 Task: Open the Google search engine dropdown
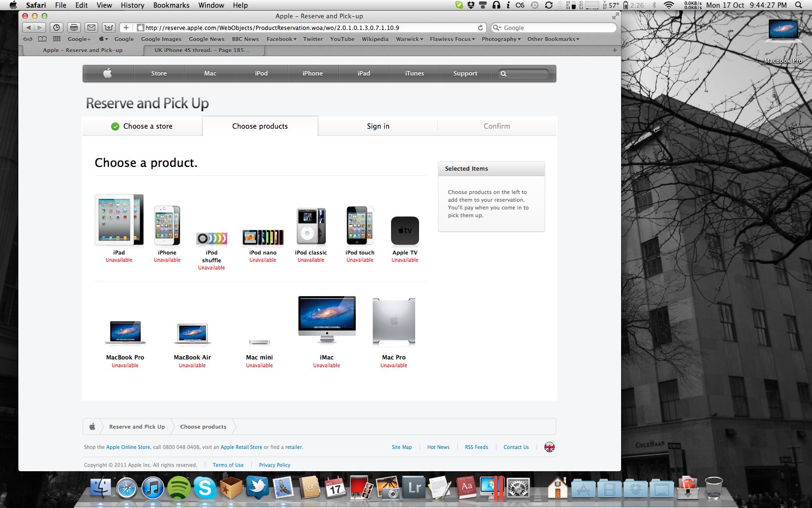click(x=497, y=28)
